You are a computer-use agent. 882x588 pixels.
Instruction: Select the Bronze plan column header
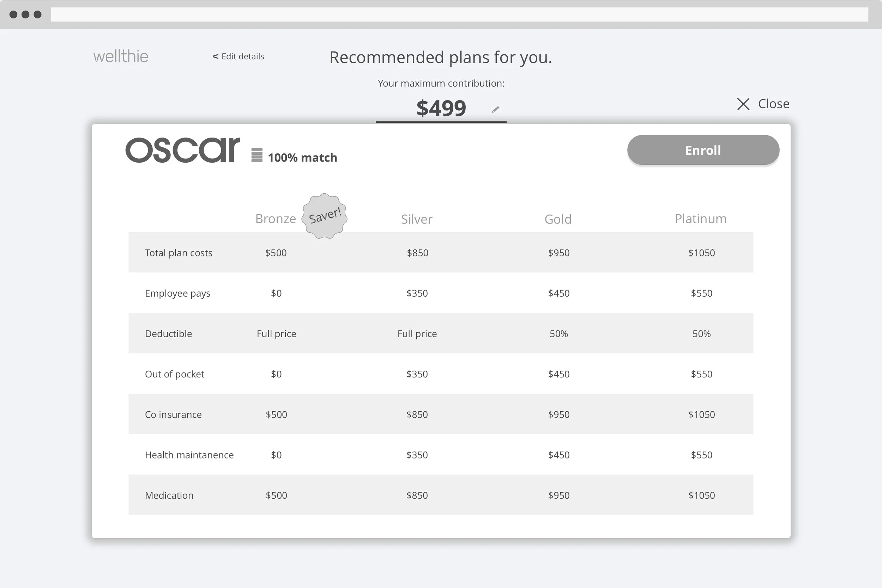[276, 219]
